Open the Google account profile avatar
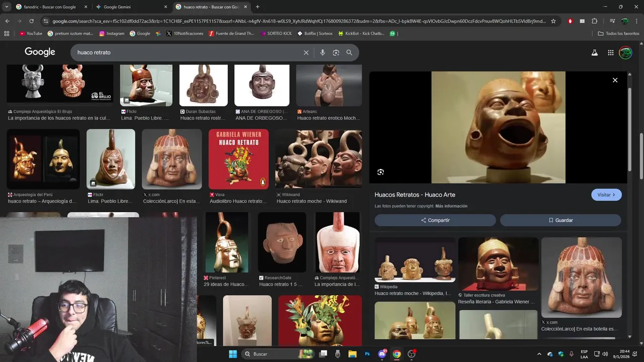The image size is (644, 362). tap(625, 52)
